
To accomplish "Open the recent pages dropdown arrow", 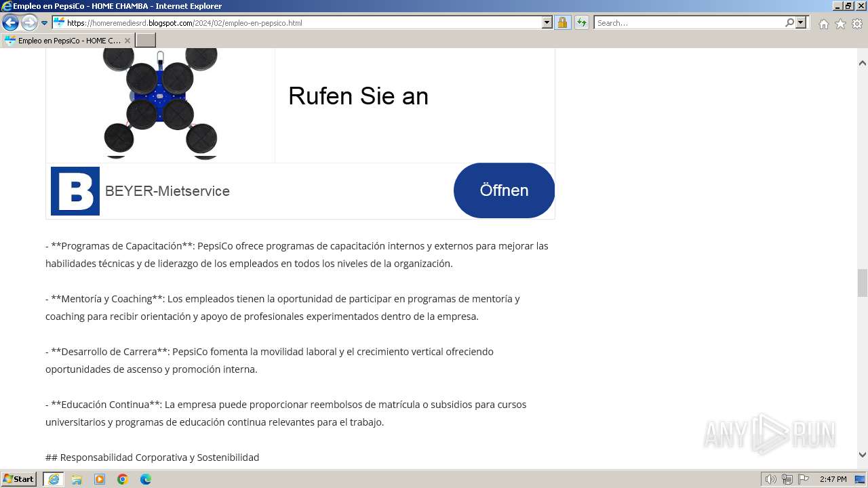I will coord(45,23).
